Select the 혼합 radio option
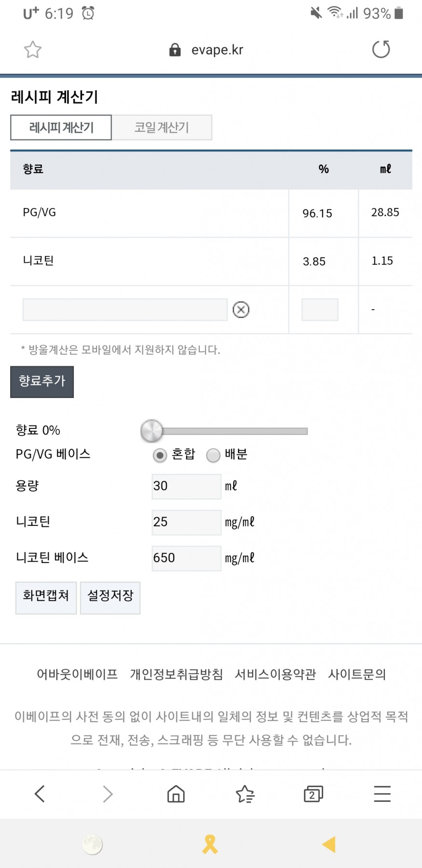 coord(160,455)
